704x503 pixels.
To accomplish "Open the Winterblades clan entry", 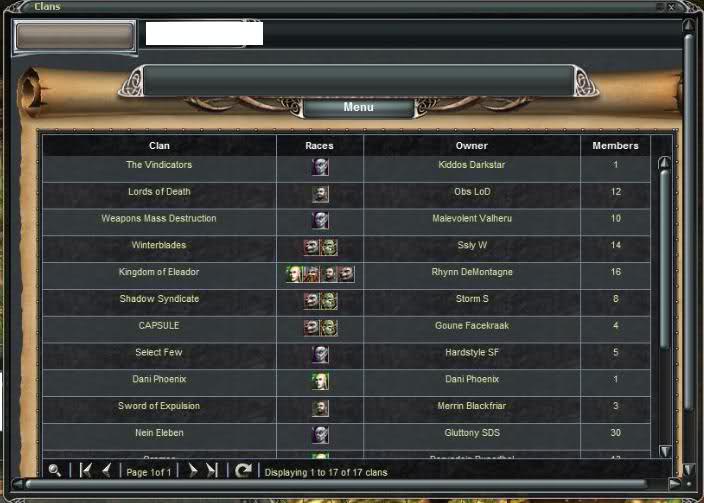I will pyautogui.click(x=159, y=245).
